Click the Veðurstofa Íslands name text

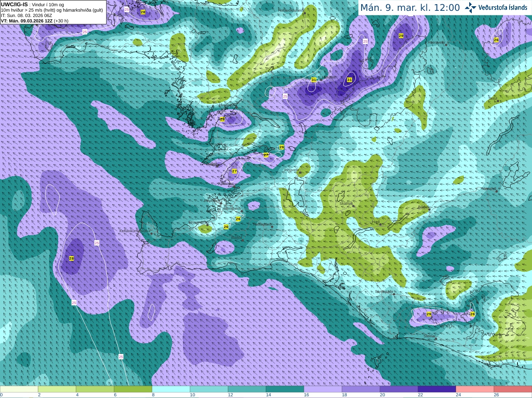point(502,7)
